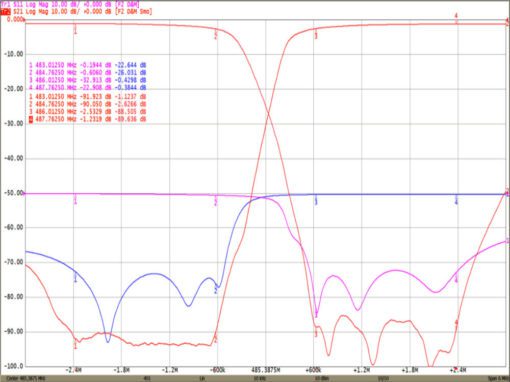Click the -40.00 y-axis label

pos(14,158)
